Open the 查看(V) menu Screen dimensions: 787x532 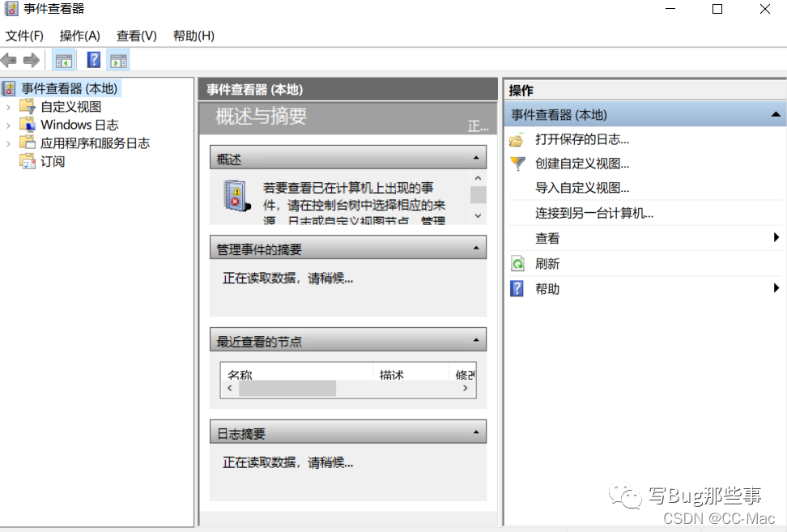[137, 36]
